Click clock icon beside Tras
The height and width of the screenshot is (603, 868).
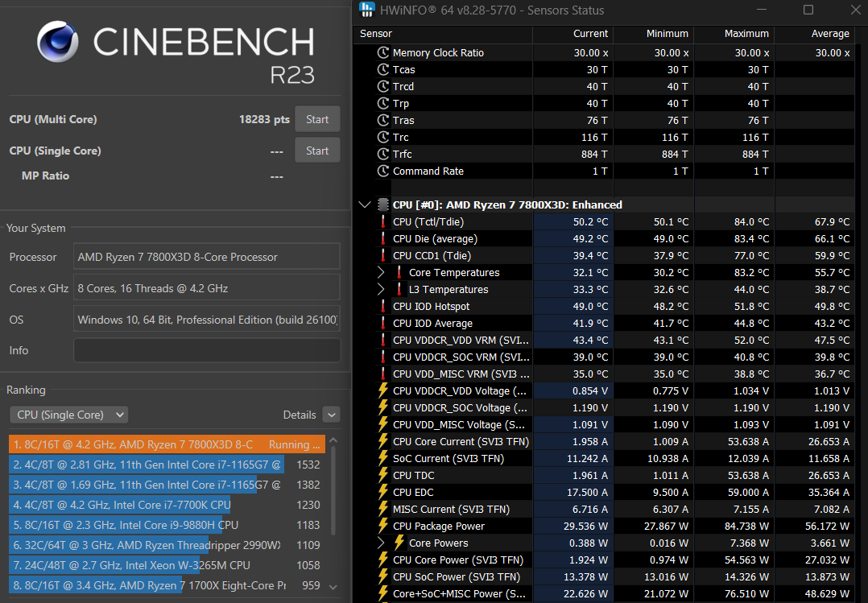point(383,120)
